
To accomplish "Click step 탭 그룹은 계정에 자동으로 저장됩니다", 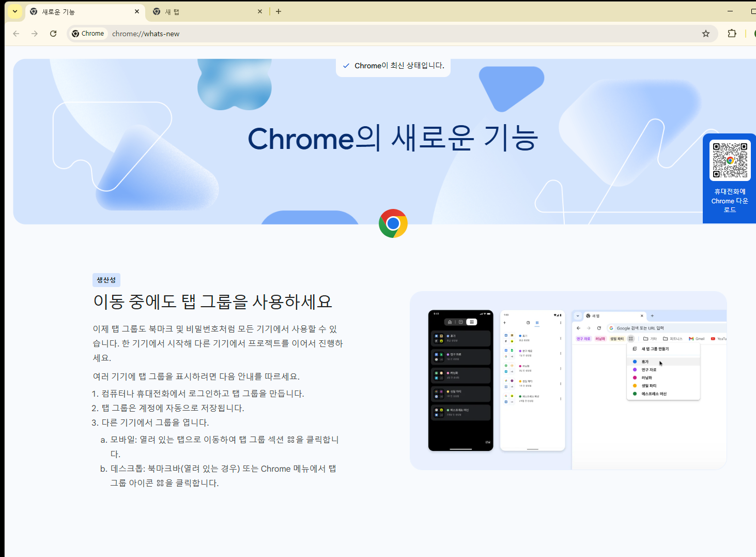I will (173, 408).
